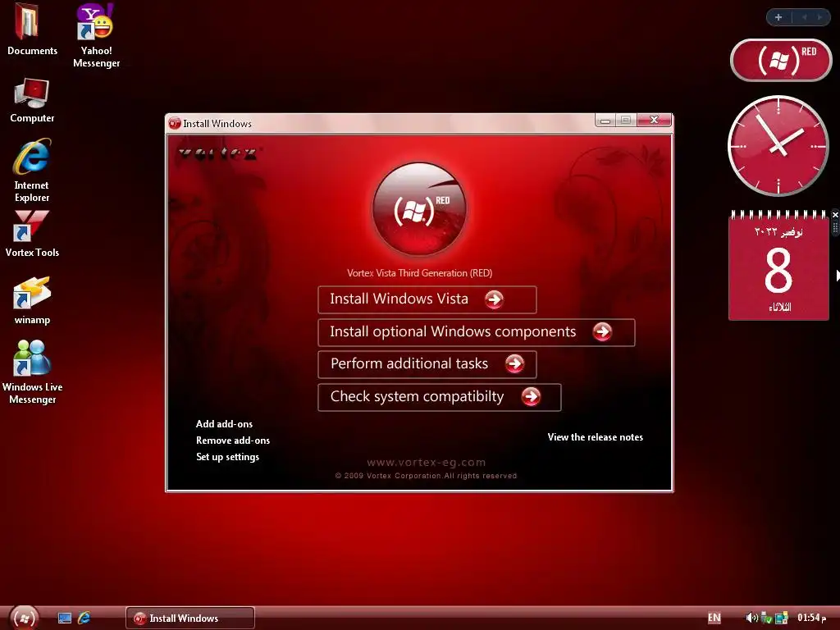Click the Remove add-ons link
The width and height of the screenshot is (840, 630).
pyautogui.click(x=232, y=441)
